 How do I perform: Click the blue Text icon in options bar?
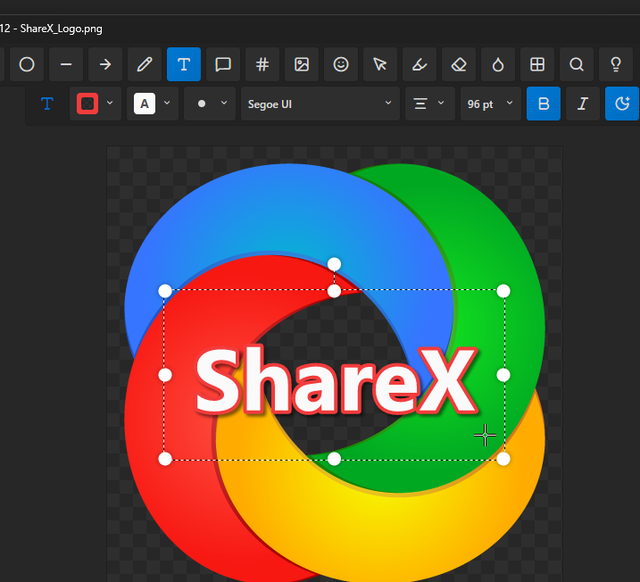[x=47, y=104]
